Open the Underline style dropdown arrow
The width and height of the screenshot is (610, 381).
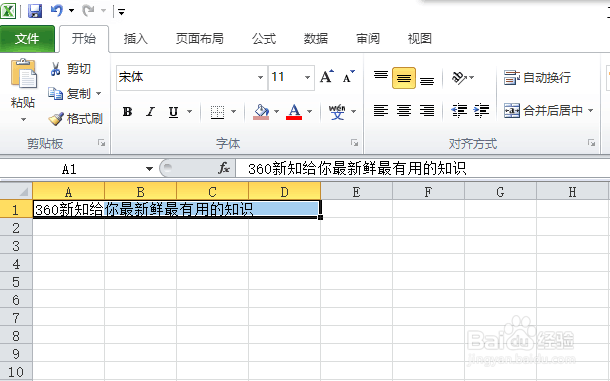tap(189, 112)
